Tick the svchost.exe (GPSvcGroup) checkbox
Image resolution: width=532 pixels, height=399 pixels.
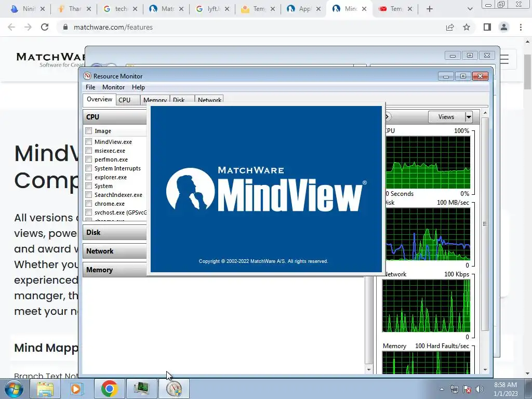(x=88, y=212)
